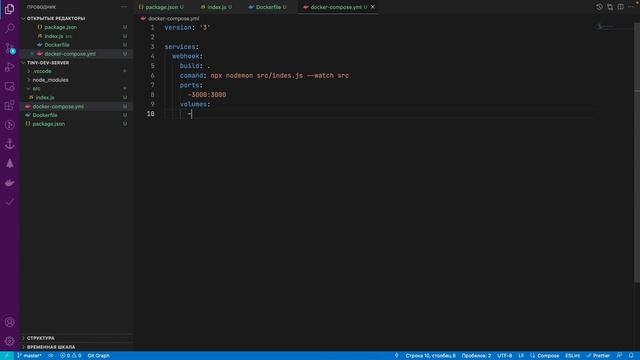Collapse the src folder

point(36,89)
